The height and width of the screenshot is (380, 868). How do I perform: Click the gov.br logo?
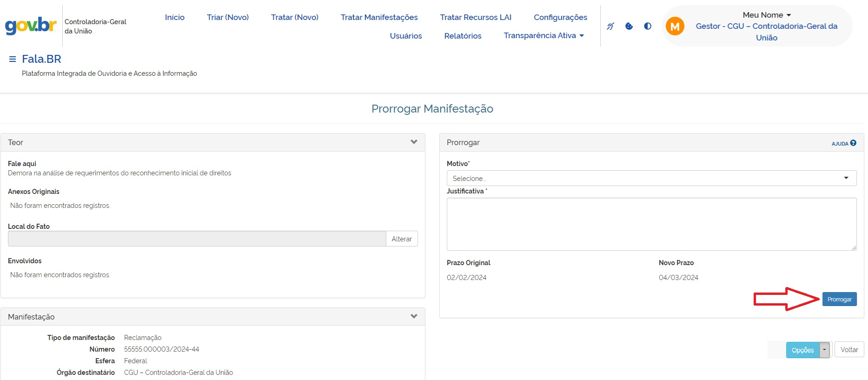click(31, 25)
